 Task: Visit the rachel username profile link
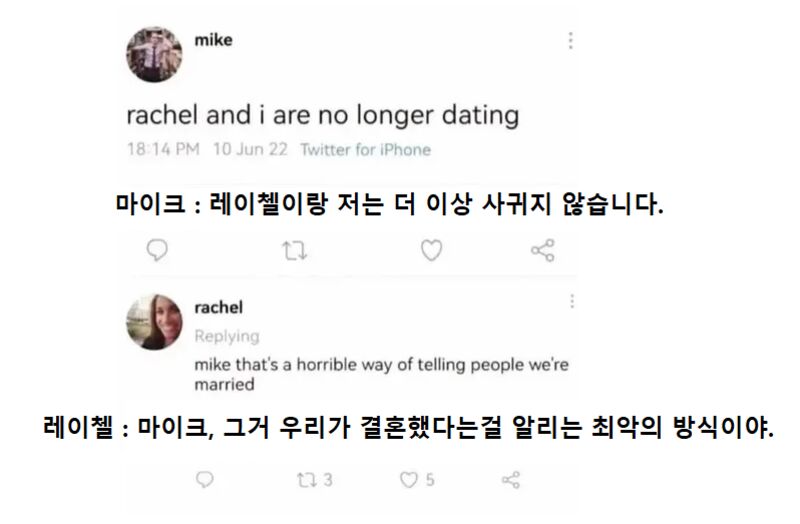click(x=218, y=307)
